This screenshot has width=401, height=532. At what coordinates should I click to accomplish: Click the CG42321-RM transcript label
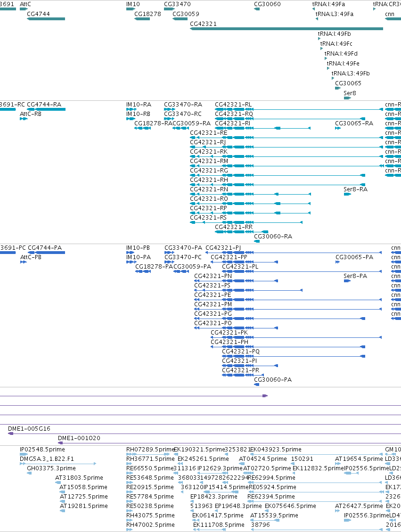[x=209, y=161]
